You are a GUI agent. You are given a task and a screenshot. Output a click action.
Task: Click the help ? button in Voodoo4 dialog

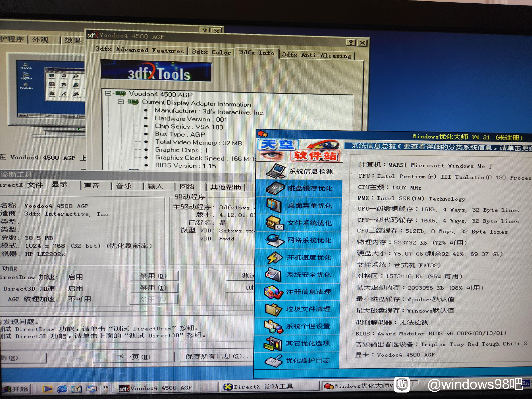pos(351,43)
